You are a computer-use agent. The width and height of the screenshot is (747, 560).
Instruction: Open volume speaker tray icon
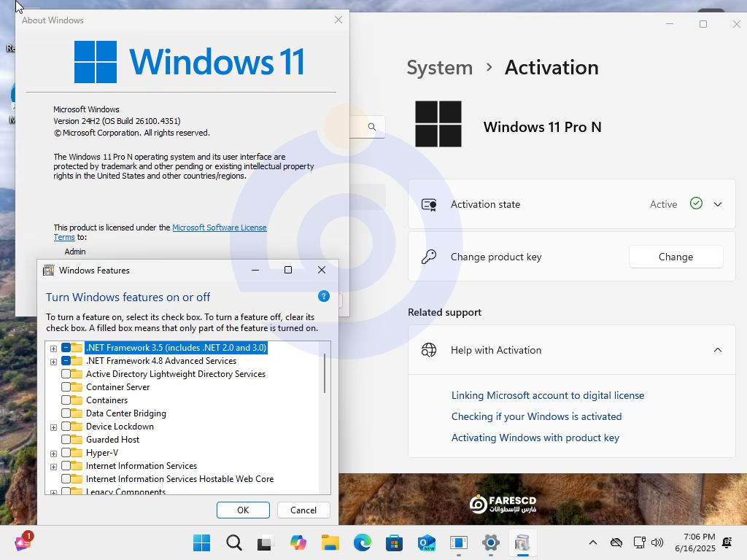click(657, 542)
